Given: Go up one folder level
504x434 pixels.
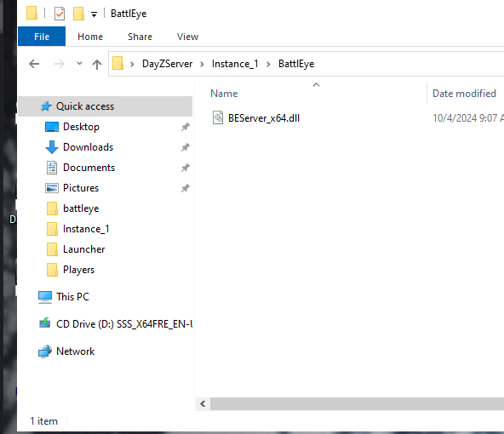Looking at the screenshot, I should pos(97,64).
